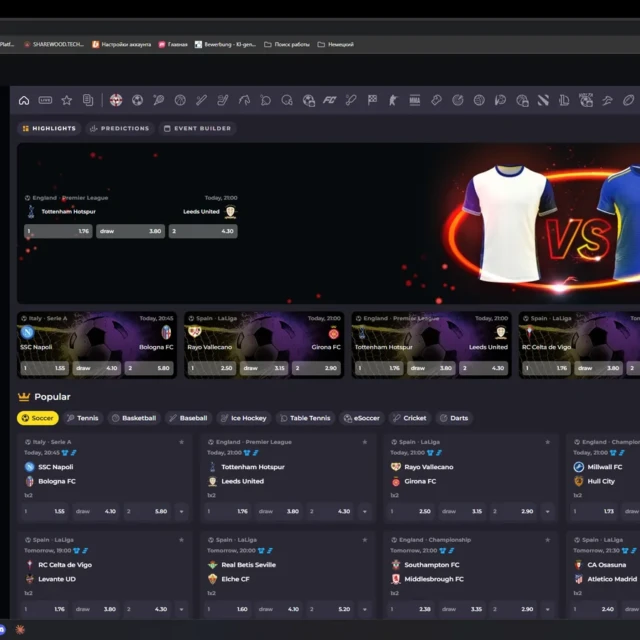Expand more markets for Southampton vs Middlesbrough

548,609
